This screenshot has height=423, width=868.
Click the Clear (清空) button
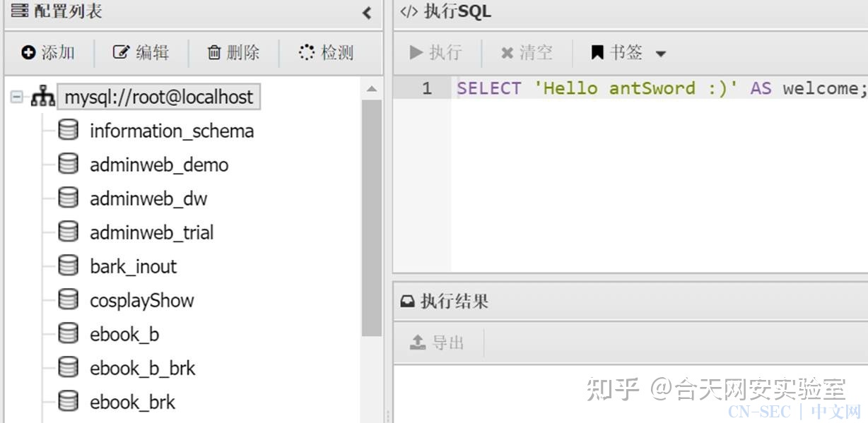527,52
